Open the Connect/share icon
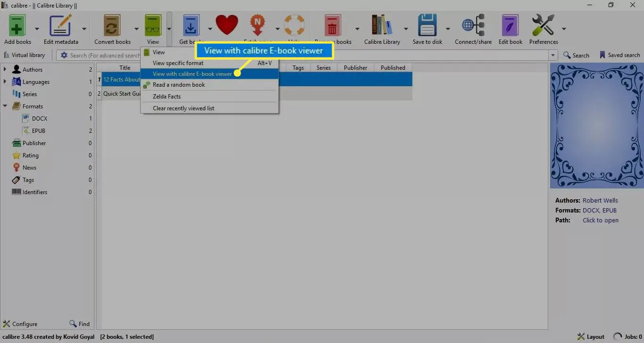This screenshot has width=644, height=343. tap(473, 26)
